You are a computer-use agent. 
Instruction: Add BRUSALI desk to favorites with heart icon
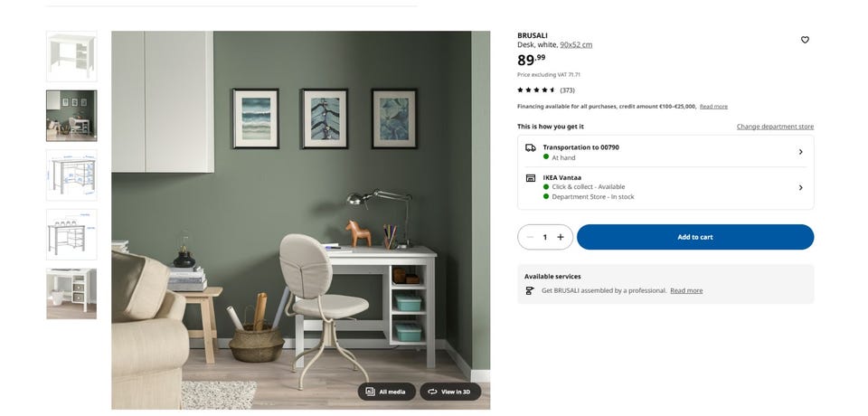tap(805, 40)
